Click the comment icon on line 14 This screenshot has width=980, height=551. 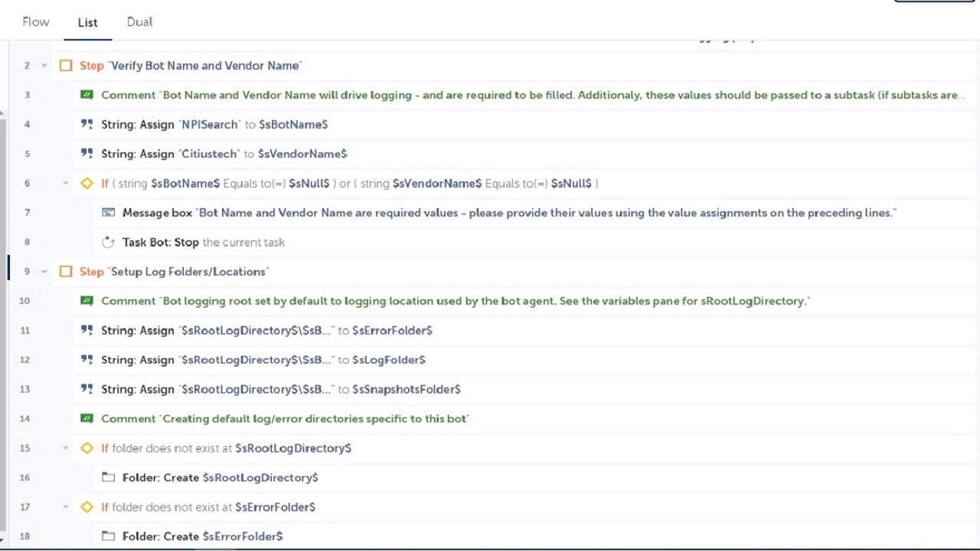coord(87,419)
